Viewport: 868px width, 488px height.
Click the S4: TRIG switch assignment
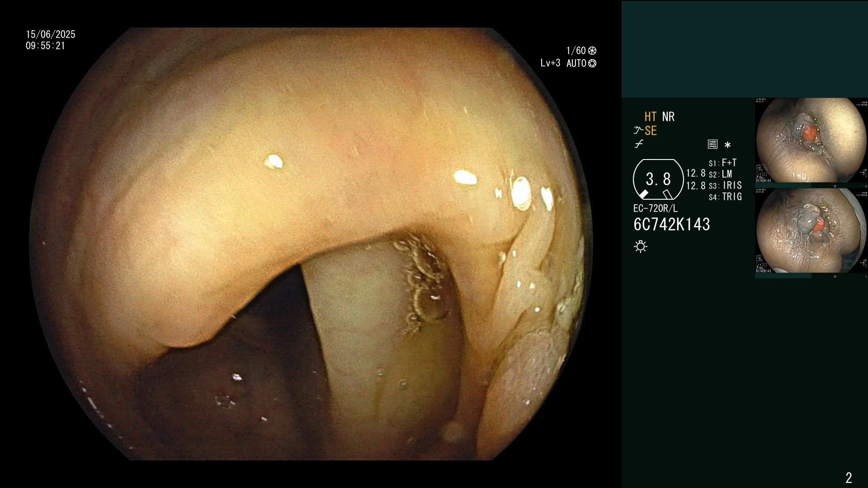725,197
